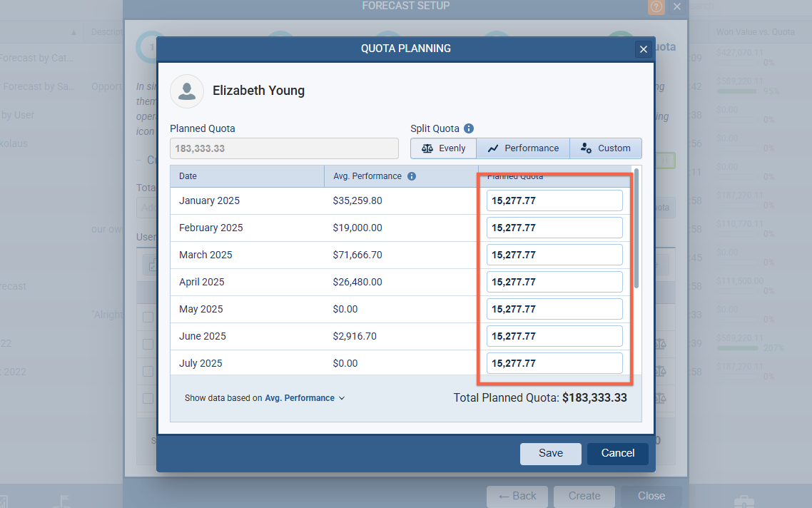
Task: Click the trend line icon on Performance
Action: pos(492,148)
